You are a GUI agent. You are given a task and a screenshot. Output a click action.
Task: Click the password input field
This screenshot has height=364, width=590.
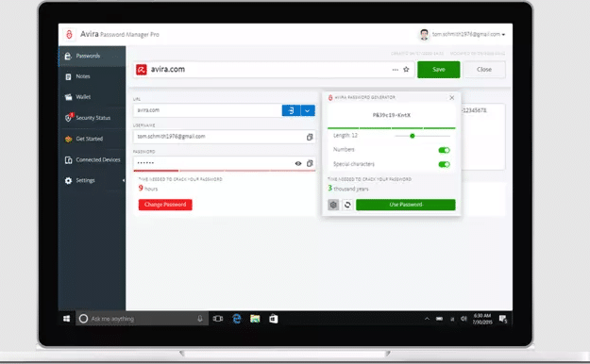(x=225, y=163)
